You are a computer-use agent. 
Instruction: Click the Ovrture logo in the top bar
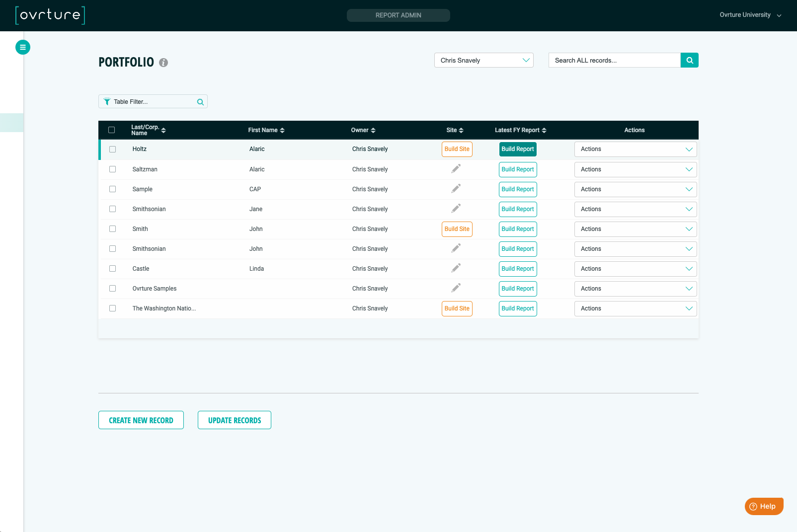[x=50, y=15]
